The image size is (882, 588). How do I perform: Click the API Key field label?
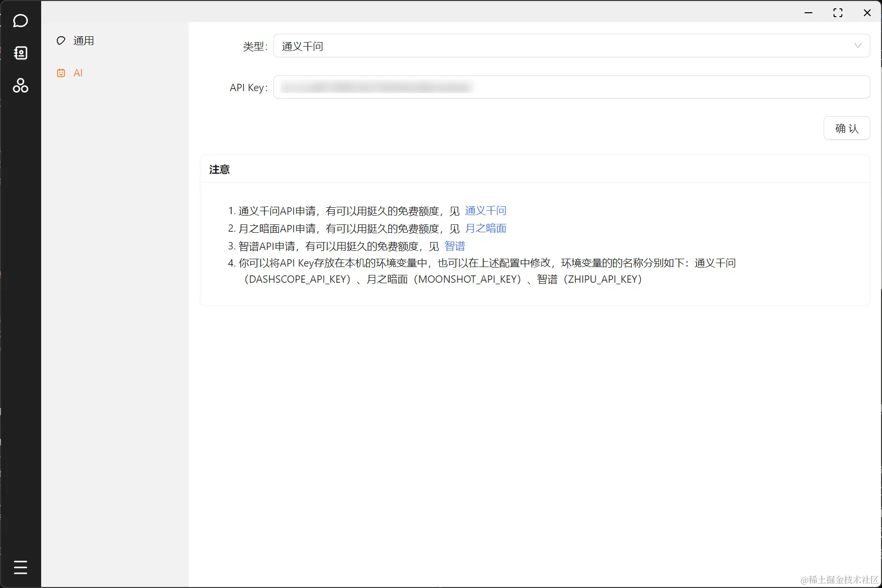[x=249, y=88]
